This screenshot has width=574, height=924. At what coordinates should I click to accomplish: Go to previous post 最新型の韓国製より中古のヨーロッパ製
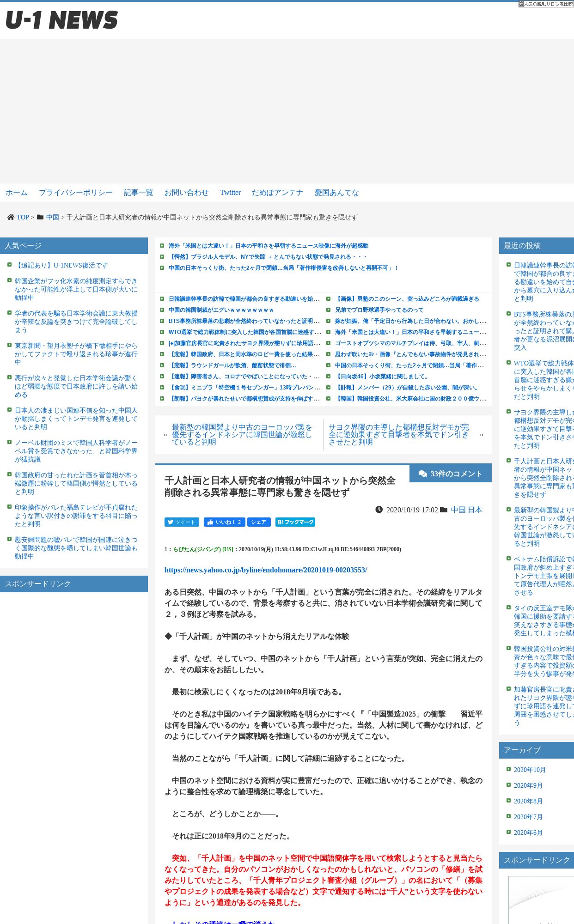[x=242, y=435]
